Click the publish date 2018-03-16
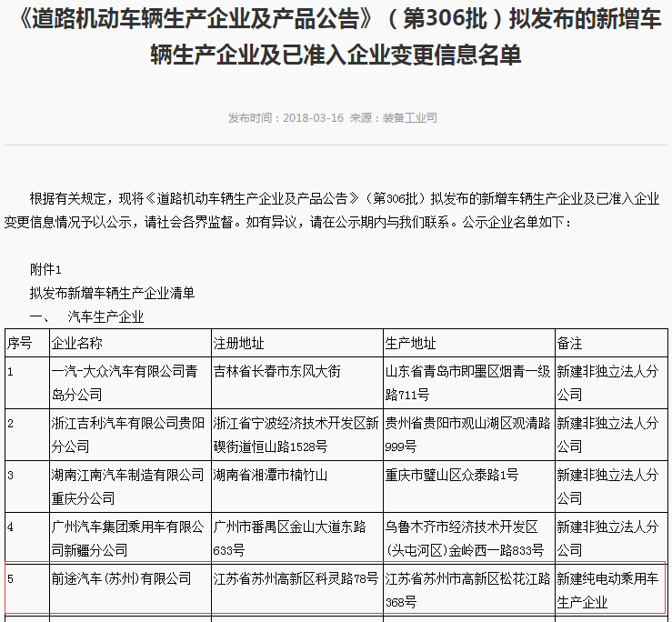 pyautogui.click(x=314, y=118)
